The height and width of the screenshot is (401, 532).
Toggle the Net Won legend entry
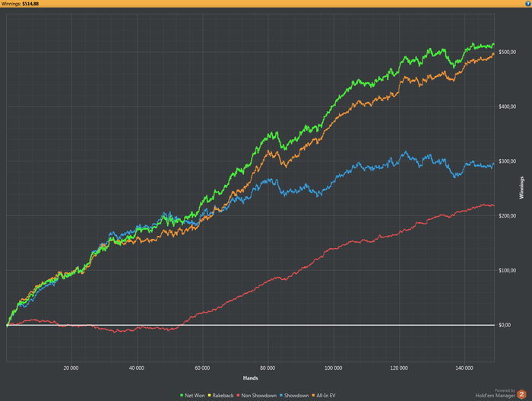click(192, 396)
